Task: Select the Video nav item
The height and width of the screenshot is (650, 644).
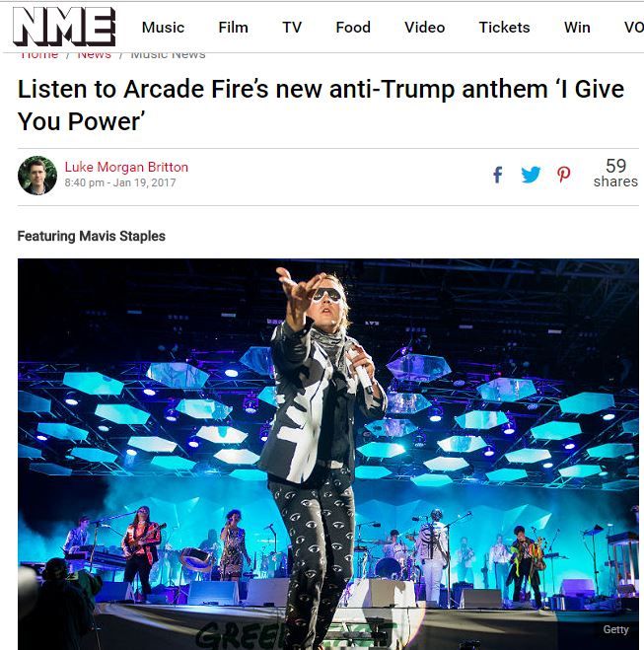Action: [424, 28]
